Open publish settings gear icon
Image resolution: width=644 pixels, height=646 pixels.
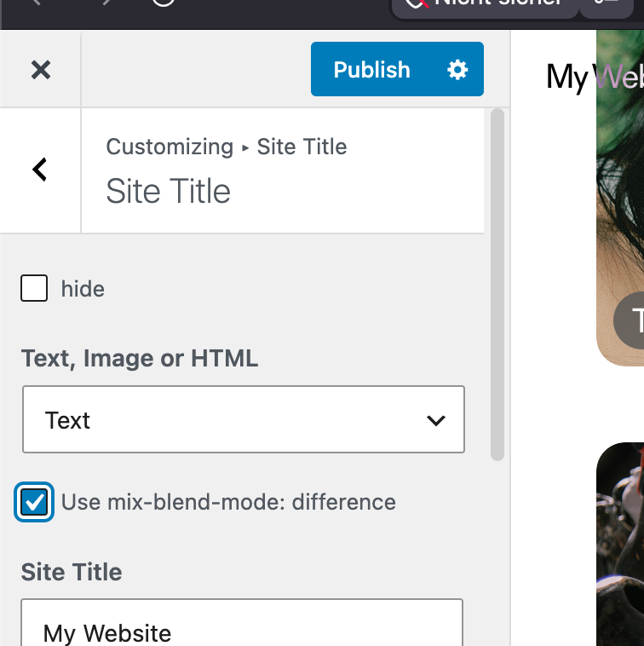458,70
